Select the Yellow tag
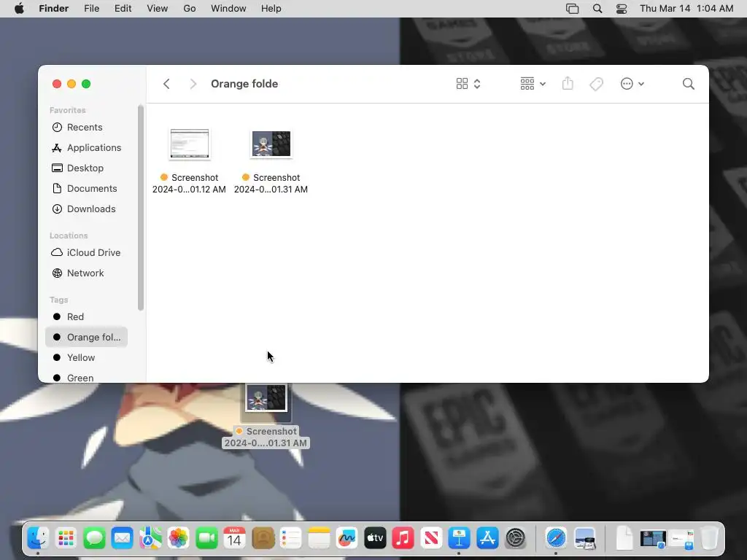 point(86,357)
